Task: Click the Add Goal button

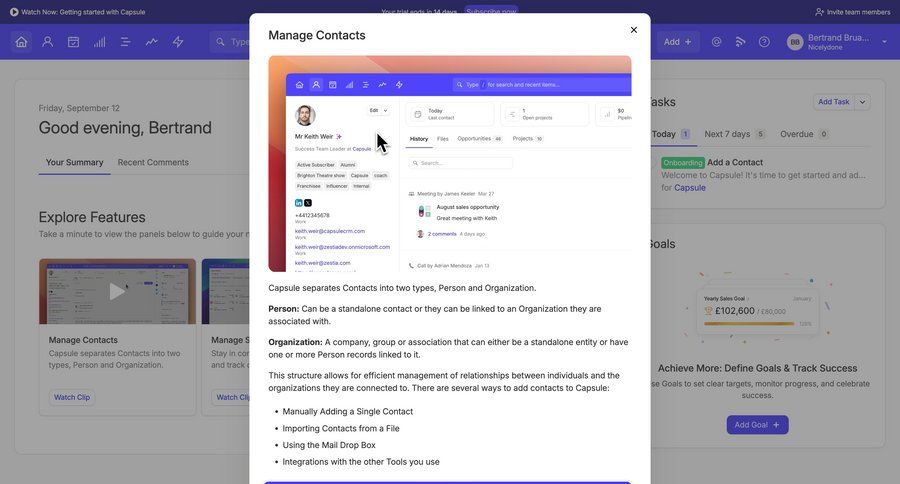Action: (757, 425)
